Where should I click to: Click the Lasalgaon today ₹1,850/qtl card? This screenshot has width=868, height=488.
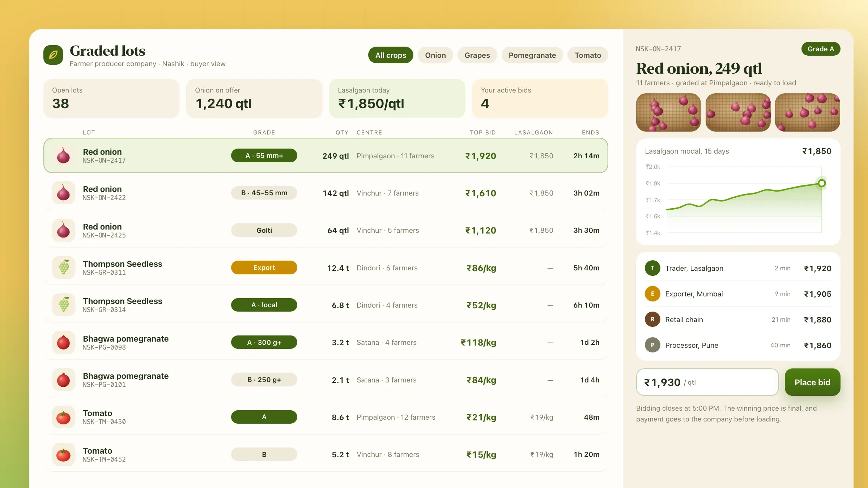(397, 98)
